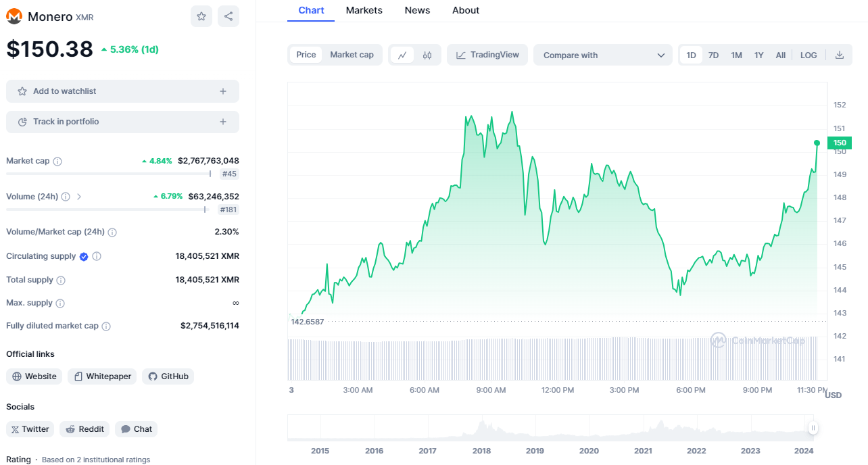The height and width of the screenshot is (465, 868).
Task: Open TradingView chart mode
Action: tap(487, 55)
